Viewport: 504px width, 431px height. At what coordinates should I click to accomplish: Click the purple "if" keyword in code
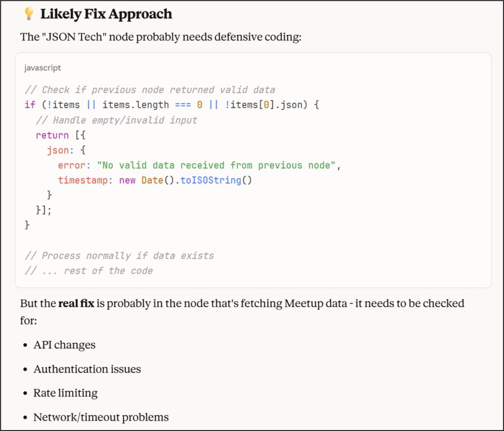tap(30, 105)
